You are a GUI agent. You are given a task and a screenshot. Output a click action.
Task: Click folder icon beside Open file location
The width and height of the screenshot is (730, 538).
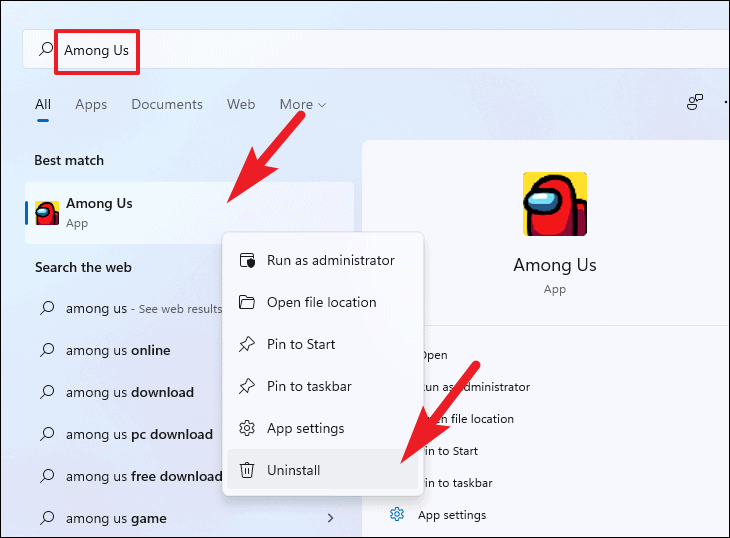pos(247,303)
